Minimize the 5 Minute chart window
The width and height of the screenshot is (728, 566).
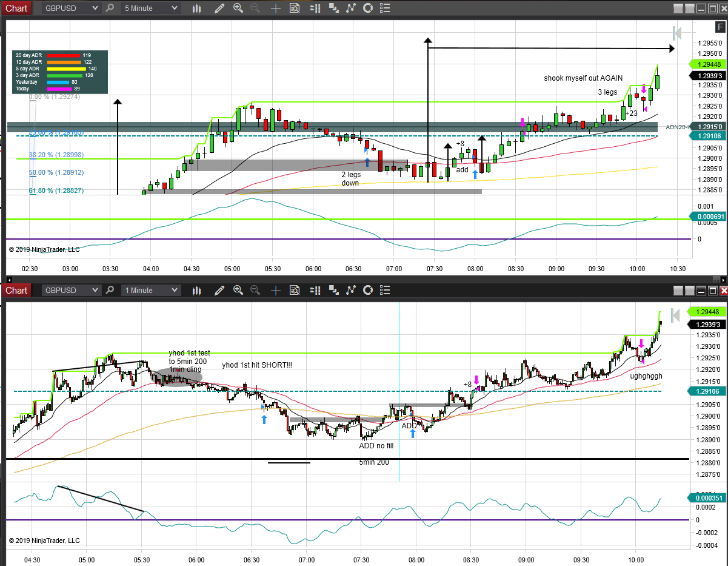(x=702, y=8)
